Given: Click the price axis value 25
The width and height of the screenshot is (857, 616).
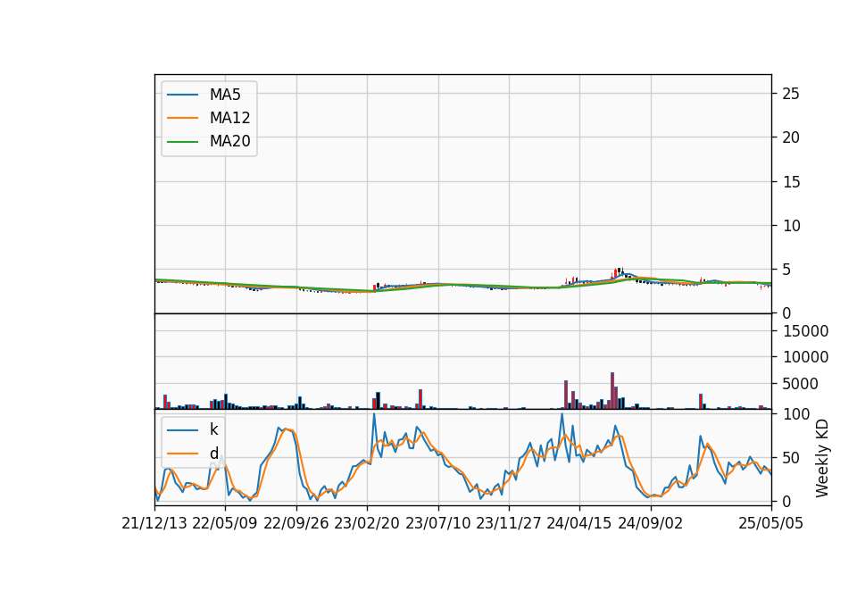Looking at the screenshot, I should [791, 94].
